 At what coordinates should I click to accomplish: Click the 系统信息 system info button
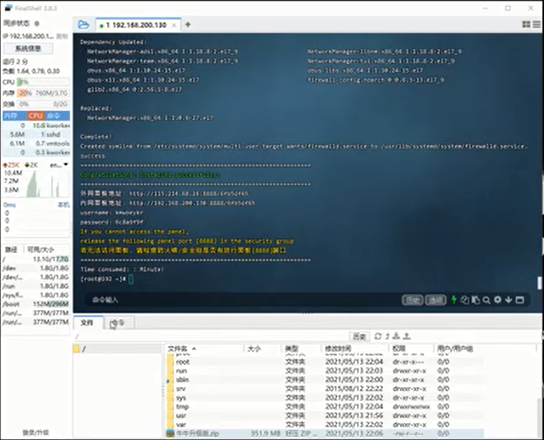pyautogui.click(x=28, y=48)
